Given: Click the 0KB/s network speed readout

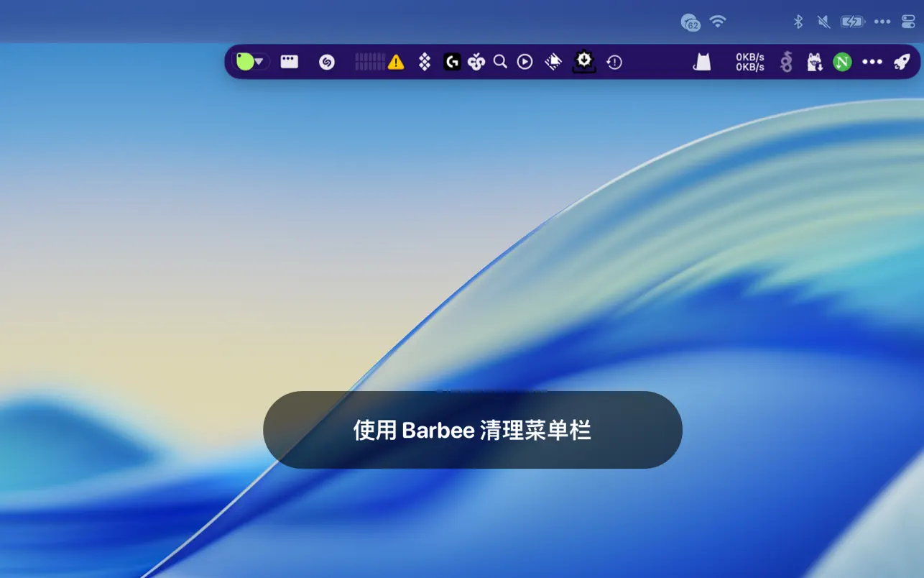Looking at the screenshot, I should pyautogui.click(x=750, y=62).
